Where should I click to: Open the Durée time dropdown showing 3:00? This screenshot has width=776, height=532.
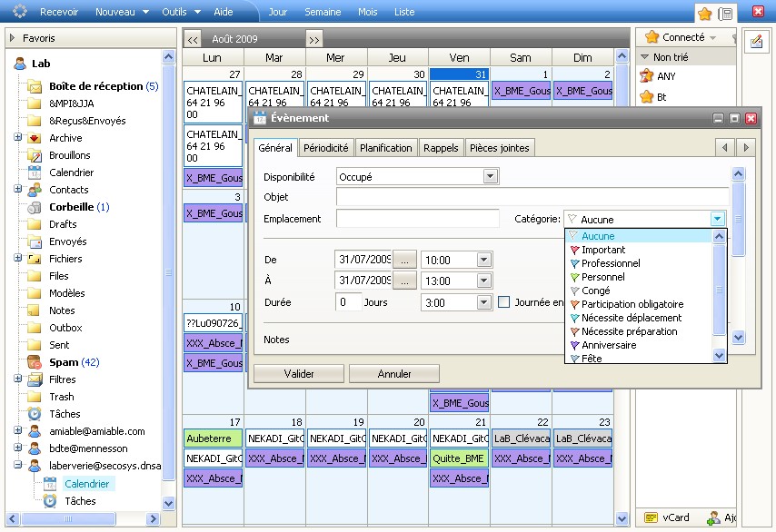[483, 302]
